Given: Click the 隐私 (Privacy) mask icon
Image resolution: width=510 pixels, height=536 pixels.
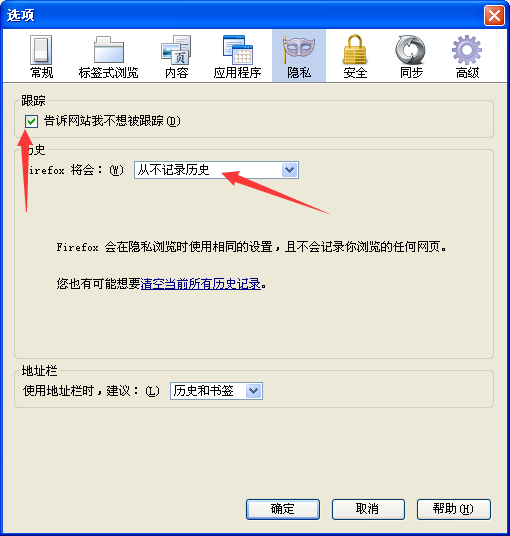Looking at the screenshot, I should pyautogui.click(x=299, y=50).
